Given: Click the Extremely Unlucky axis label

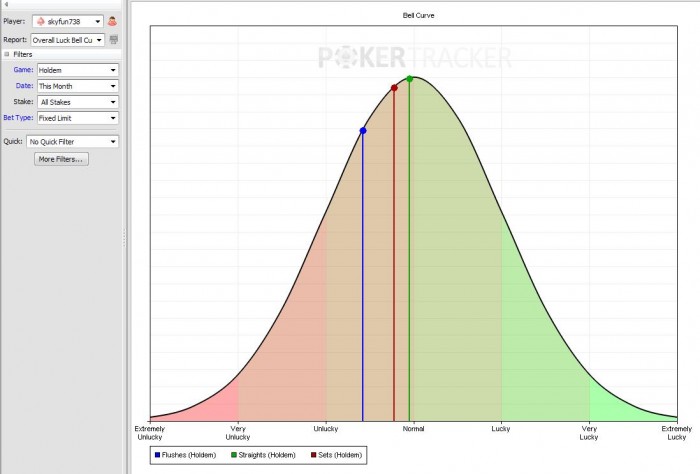Looking at the screenshot, I should coord(150,433).
